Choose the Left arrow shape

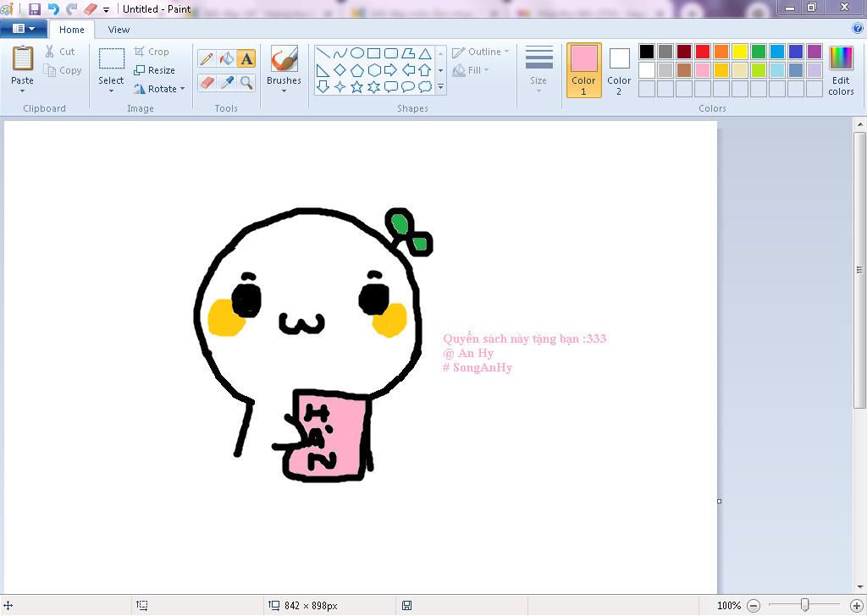click(408, 70)
